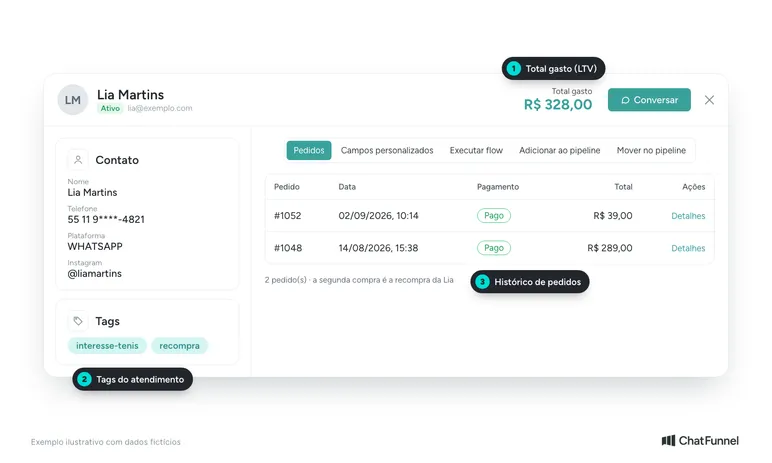This screenshot has height=463, width=772.
Task: Click the Pago badge for order #1052
Action: coord(494,216)
